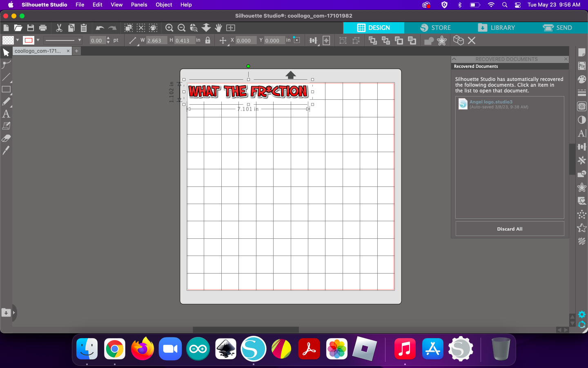Switch to the SEND tab
The width and height of the screenshot is (588, 368).
[x=557, y=27]
